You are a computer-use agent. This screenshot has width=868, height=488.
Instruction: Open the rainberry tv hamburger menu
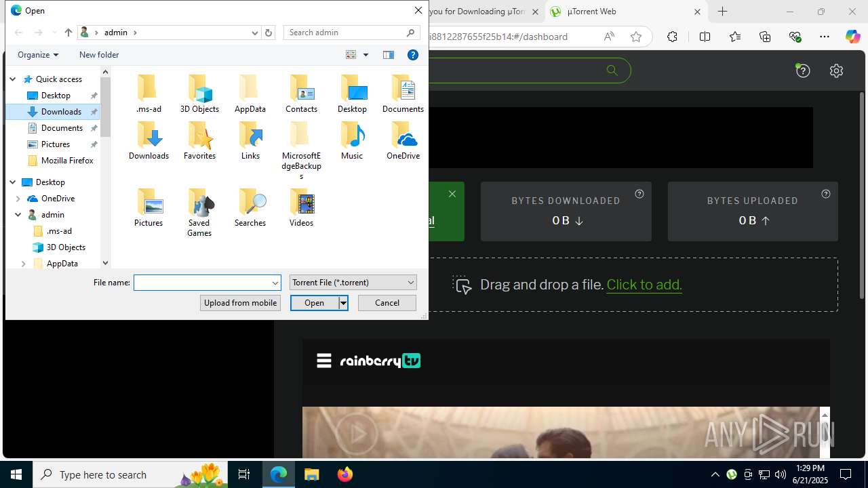tap(324, 361)
